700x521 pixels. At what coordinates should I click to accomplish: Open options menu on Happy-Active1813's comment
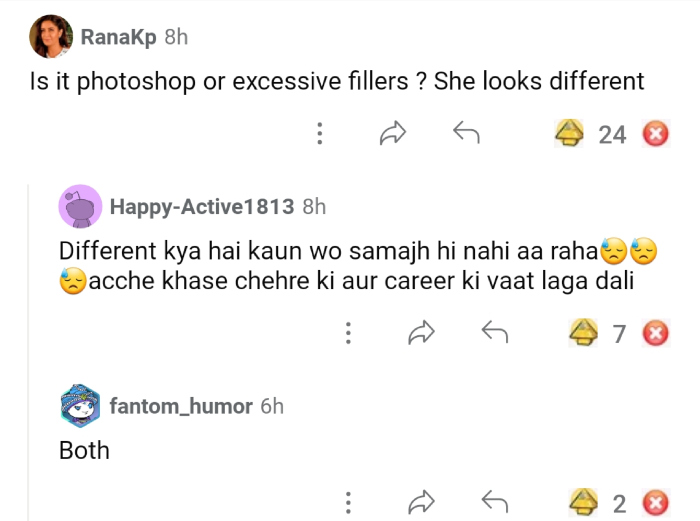[x=348, y=333]
